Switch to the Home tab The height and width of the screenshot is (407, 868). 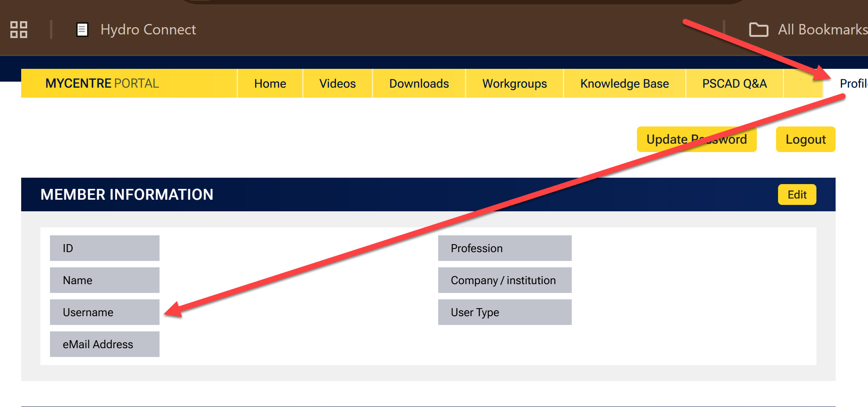[x=269, y=83]
